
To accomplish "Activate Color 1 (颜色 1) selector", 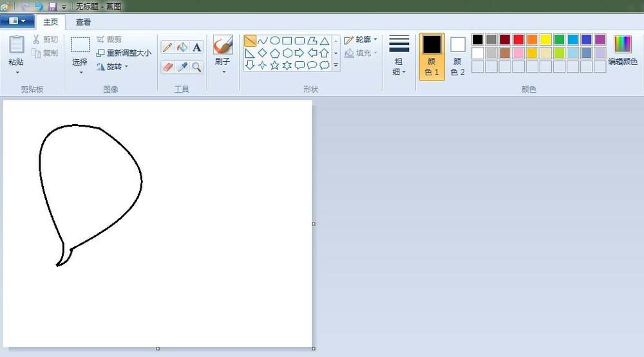I will click(431, 57).
